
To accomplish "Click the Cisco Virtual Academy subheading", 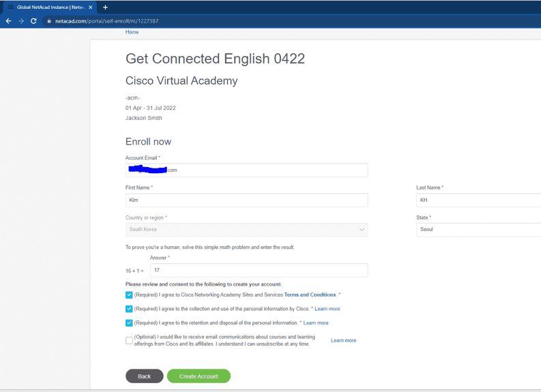I will click(x=181, y=80).
